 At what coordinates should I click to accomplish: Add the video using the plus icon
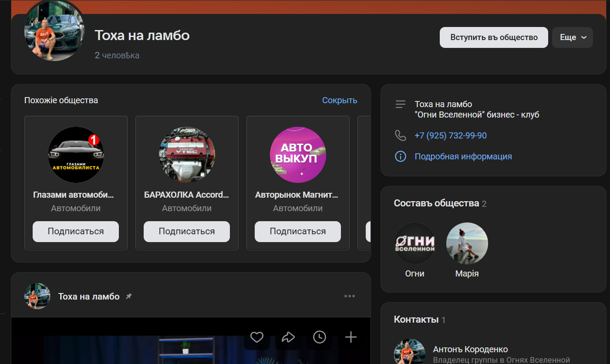(x=351, y=337)
